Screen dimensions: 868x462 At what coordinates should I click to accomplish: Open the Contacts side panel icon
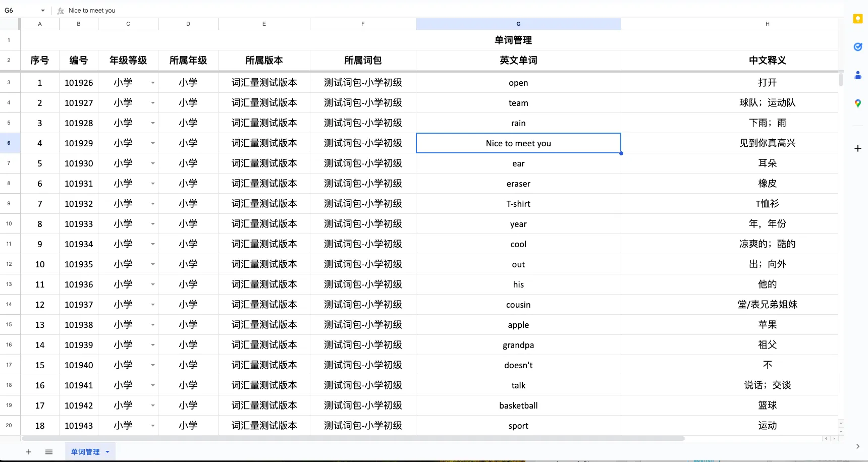(x=857, y=75)
